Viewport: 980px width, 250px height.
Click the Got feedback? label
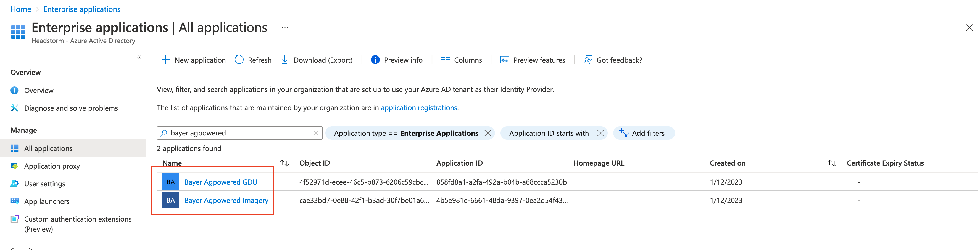click(x=619, y=60)
